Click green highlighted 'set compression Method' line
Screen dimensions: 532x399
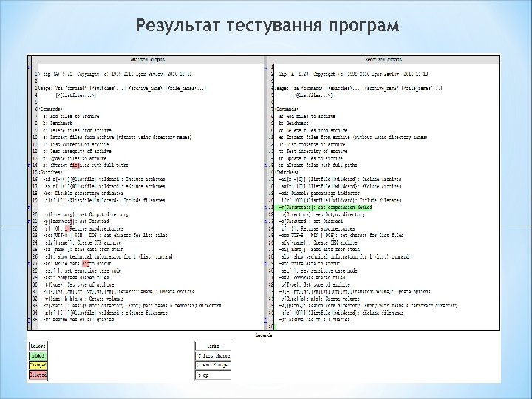tap(325, 208)
